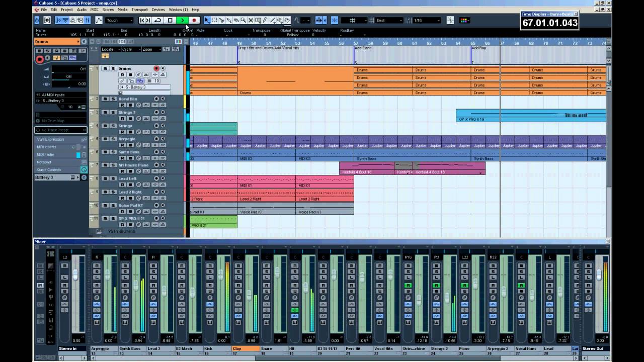
Task: Toggle Write automation on Voice Pad KT track
Action: tap(130, 212)
